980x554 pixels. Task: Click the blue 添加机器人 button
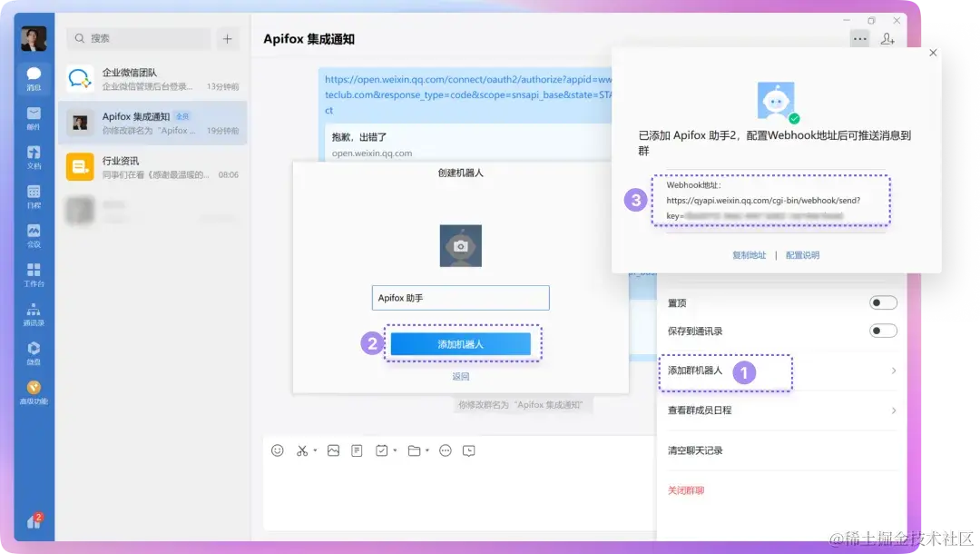tap(461, 344)
